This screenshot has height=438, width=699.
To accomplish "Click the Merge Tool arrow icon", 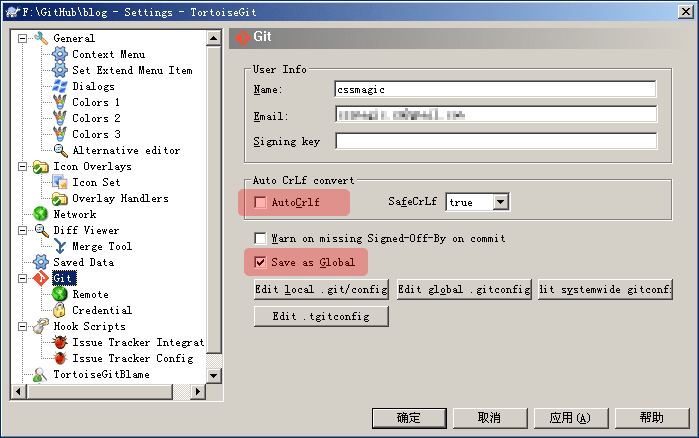I will click(x=60, y=246).
